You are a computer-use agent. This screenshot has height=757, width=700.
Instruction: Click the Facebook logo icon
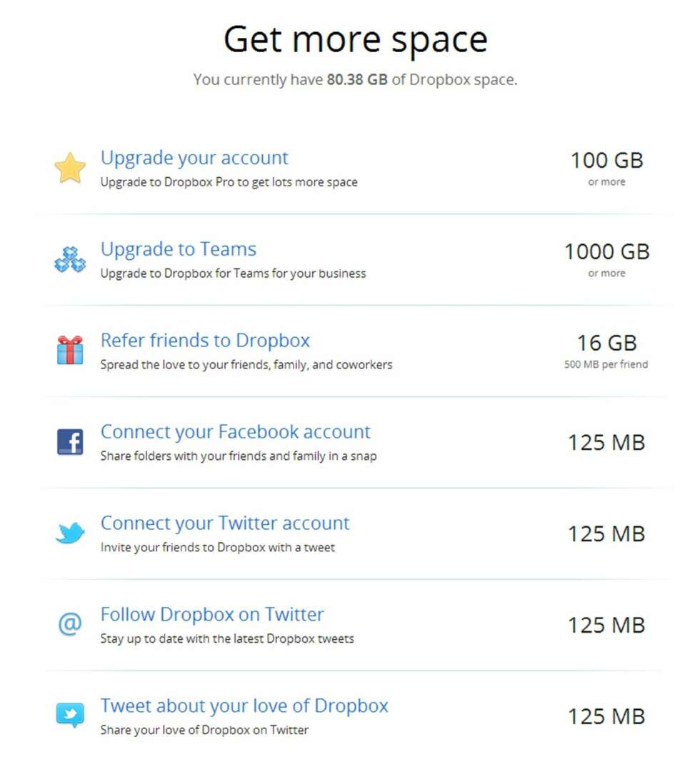click(x=70, y=442)
